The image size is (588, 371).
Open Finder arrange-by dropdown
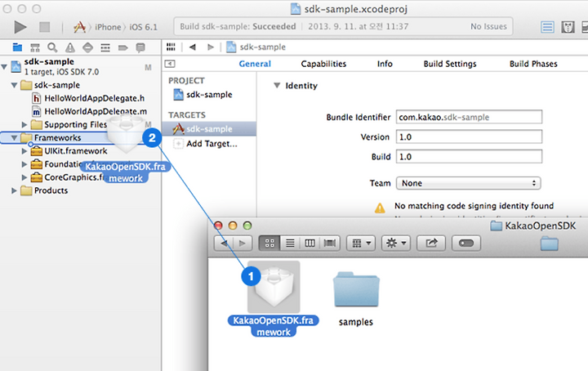click(361, 244)
